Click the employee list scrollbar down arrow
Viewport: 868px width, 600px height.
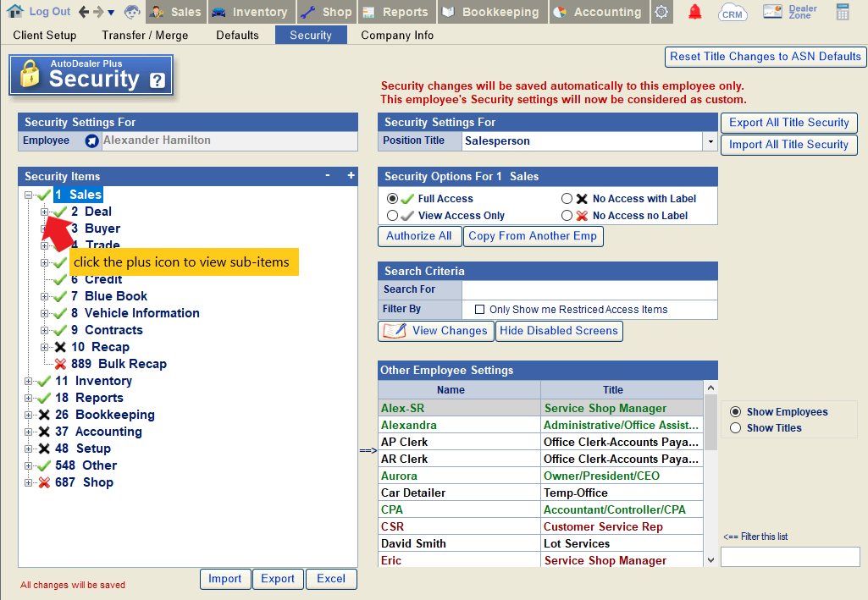coord(710,560)
